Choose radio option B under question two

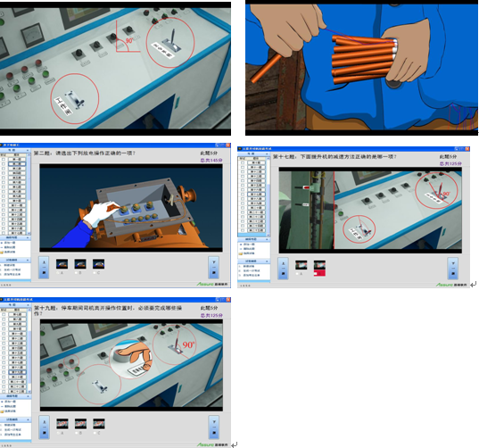click(77, 272)
